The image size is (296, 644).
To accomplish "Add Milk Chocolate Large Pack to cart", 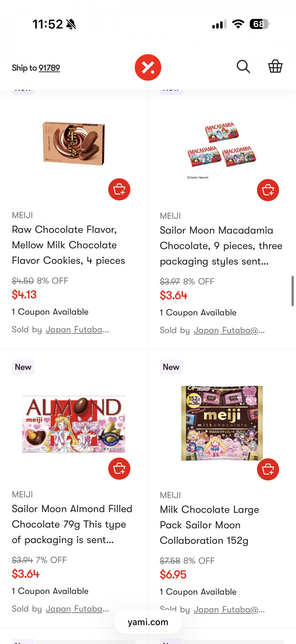I will (x=268, y=469).
